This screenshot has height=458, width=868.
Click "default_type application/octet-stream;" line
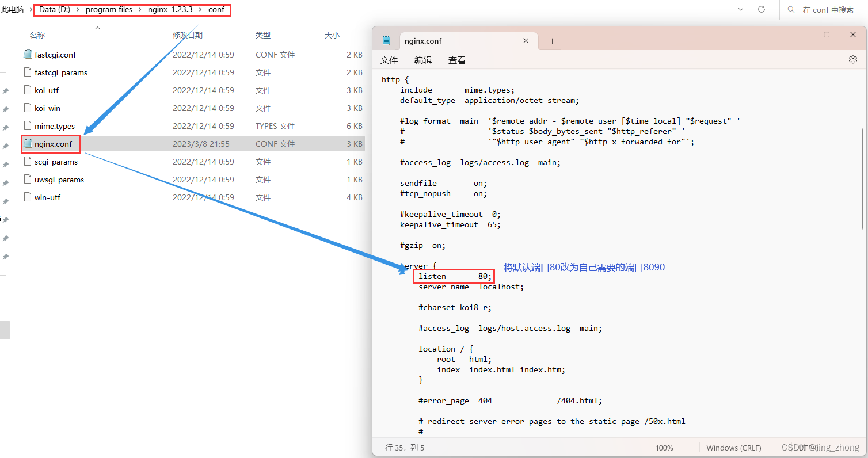pos(490,100)
